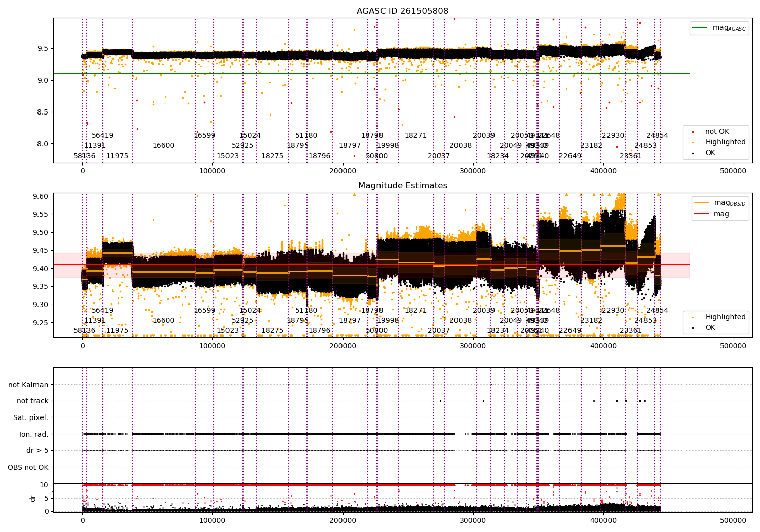This screenshot has width=760, height=532.
Task: Click y-axis tick 9.60 in middle plot
Action: 41,196
